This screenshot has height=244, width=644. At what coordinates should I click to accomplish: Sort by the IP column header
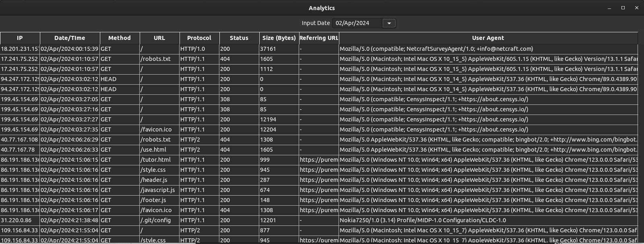(x=20, y=38)
